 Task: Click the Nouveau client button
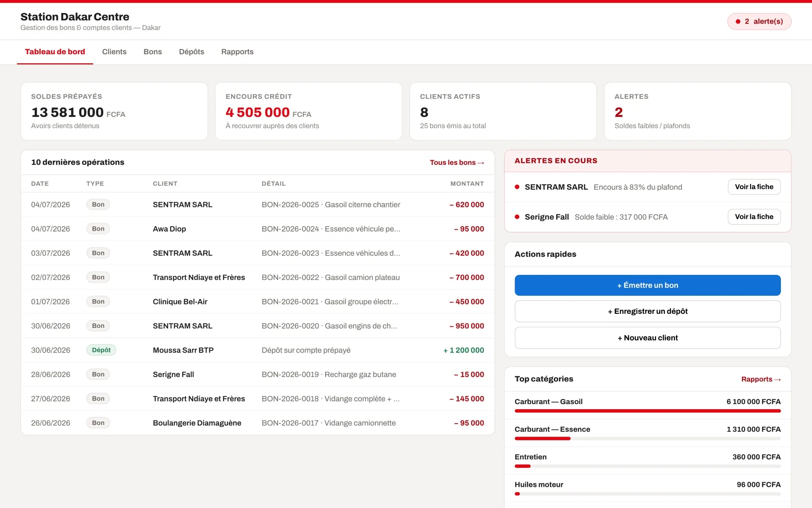(647, 338)
